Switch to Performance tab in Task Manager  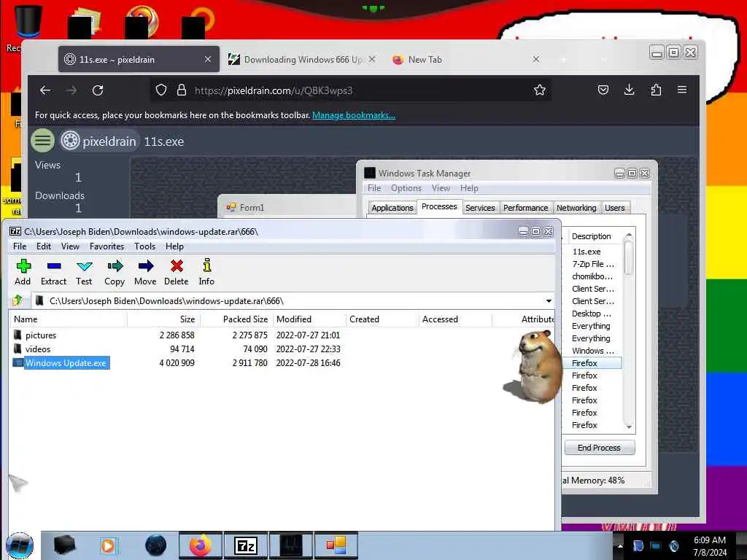pos(525,208)
